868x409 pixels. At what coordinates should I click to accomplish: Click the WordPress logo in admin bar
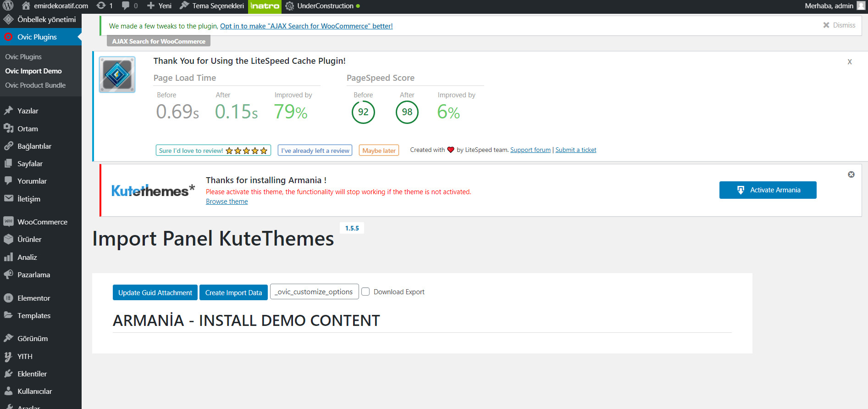point(8,6)
